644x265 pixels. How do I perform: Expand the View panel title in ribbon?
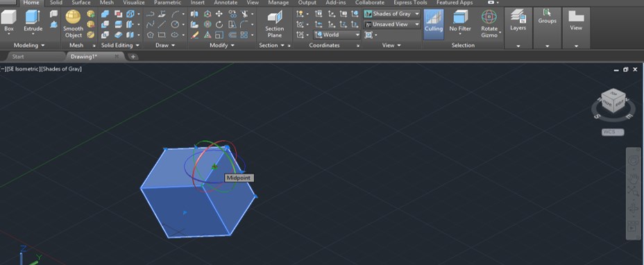(x=391, y=45)
